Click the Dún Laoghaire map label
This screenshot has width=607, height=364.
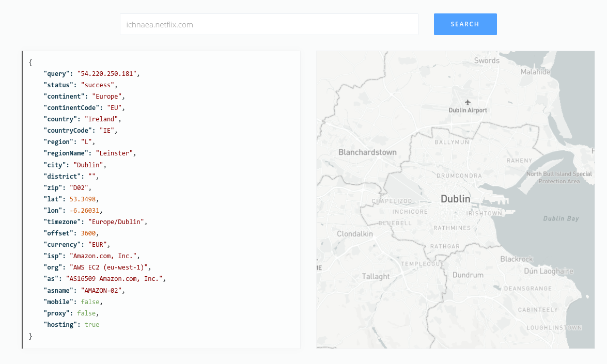pyautogui.click(x=549, y=271)
